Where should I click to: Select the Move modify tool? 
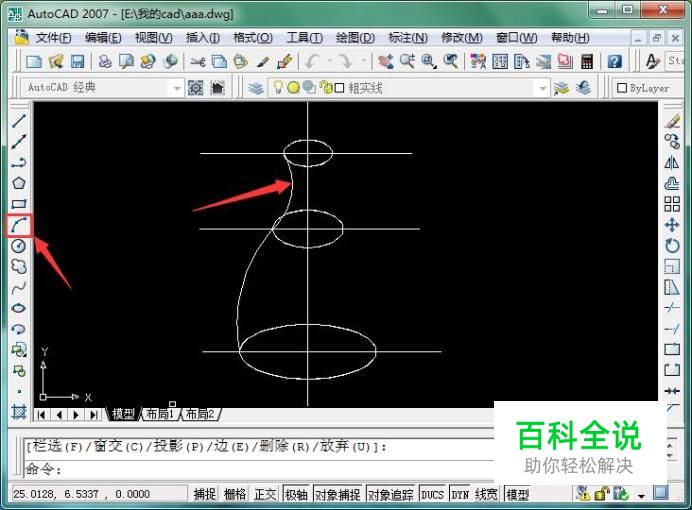pos(672,225)
